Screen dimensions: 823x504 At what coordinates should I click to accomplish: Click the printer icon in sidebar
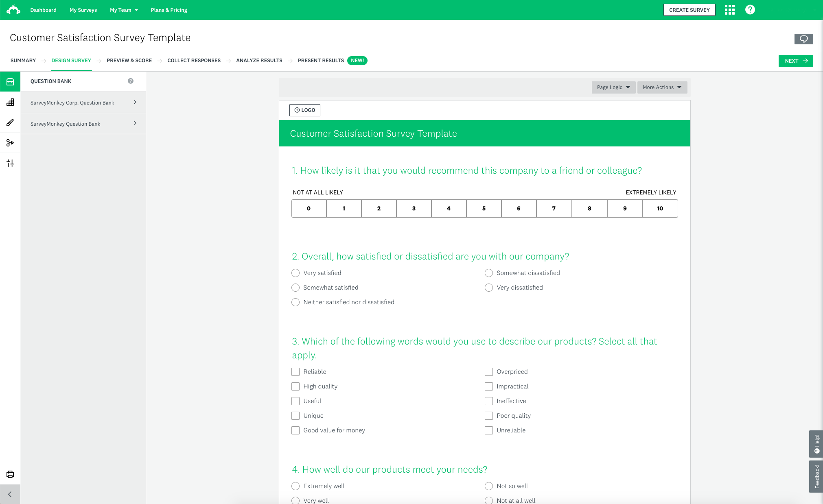(x=10, y=475)
